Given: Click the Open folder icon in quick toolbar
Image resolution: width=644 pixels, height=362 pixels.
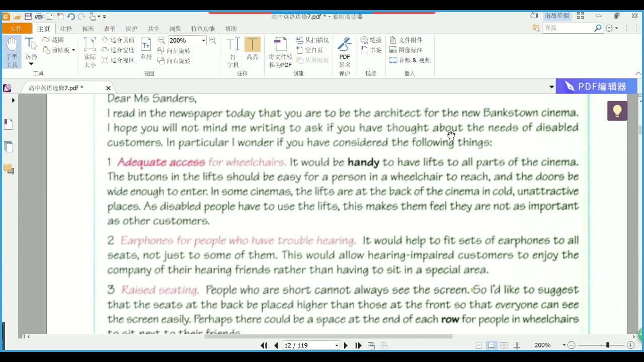Looking at the screenshot, I should tap(17, 17).
